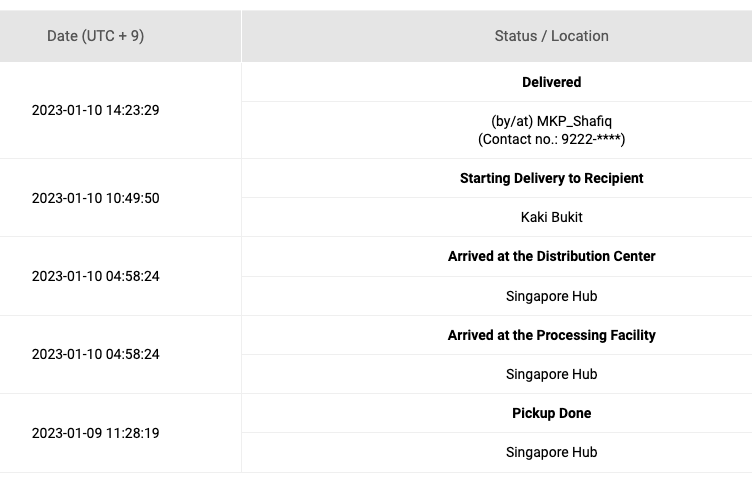Click the MKP_Shafiq delivery contact entry
The image size is (752, 491).
point(551,121)
